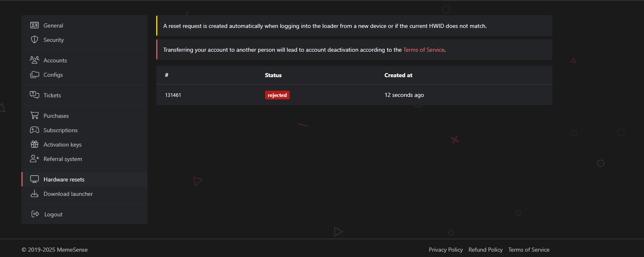The image size is (644, 257).
Task: Click the General ID card icon
Action: 35,25
